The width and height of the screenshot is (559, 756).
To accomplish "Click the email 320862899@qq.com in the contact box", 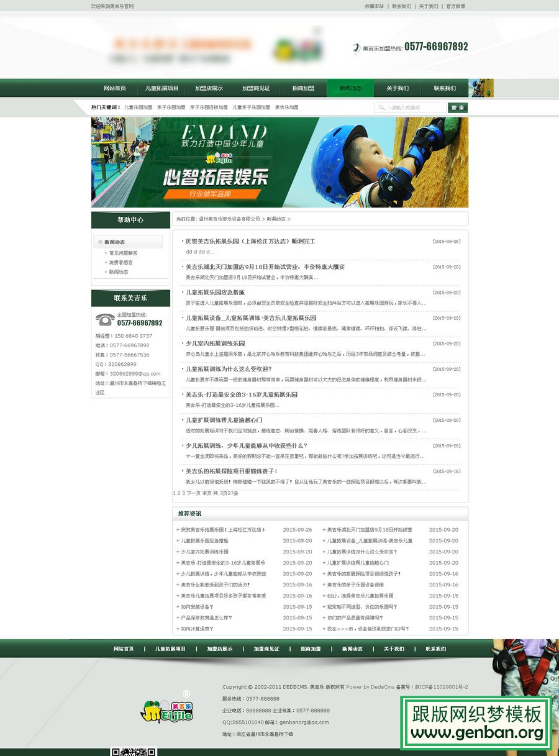I will coord(135,374).
